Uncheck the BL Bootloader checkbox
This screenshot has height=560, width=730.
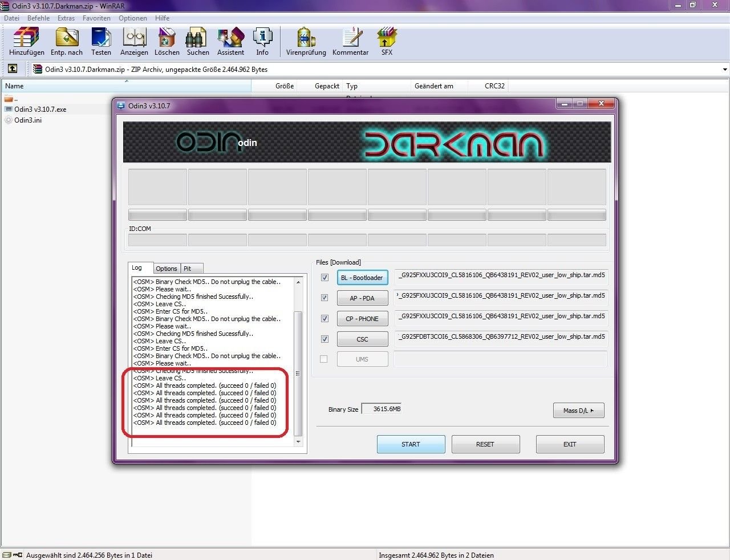[325, 278]
